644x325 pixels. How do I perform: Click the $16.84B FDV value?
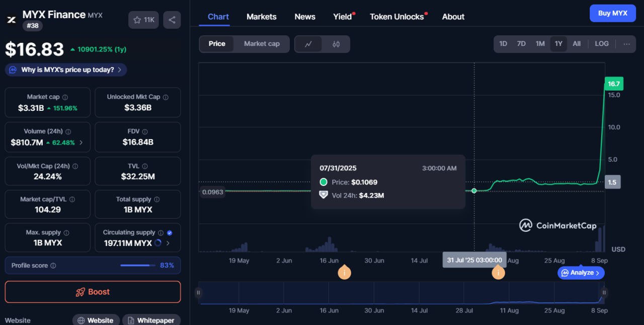138,142
